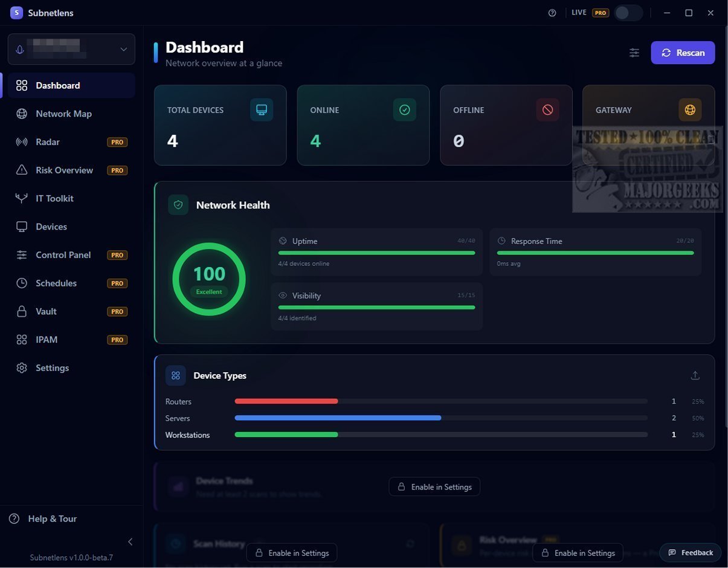
Task: Click the Workstations green bar
Action: click(286, 434)
